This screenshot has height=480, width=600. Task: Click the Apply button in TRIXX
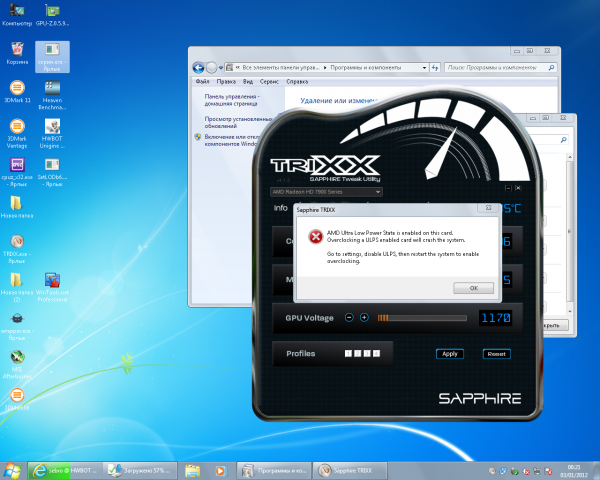(x=450, y=354)
